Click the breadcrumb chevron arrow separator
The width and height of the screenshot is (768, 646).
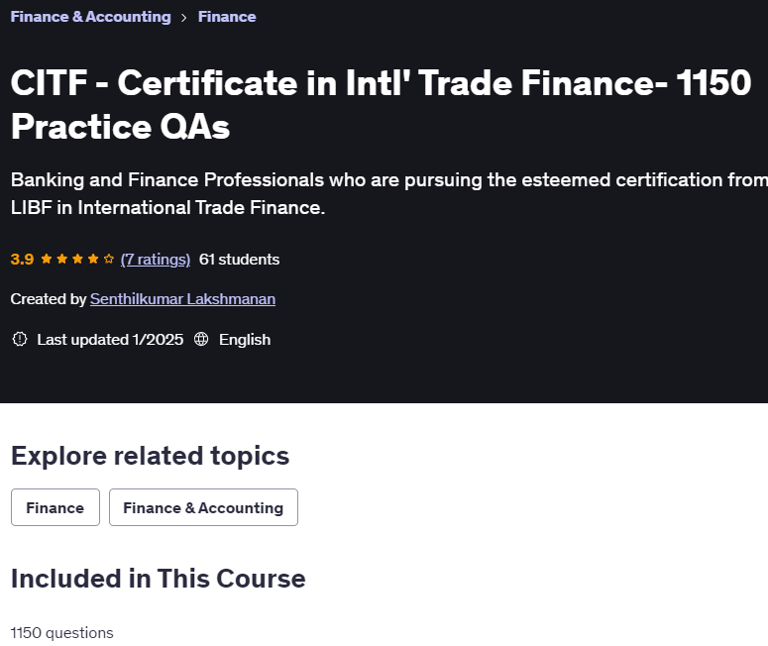coord(184,17)
